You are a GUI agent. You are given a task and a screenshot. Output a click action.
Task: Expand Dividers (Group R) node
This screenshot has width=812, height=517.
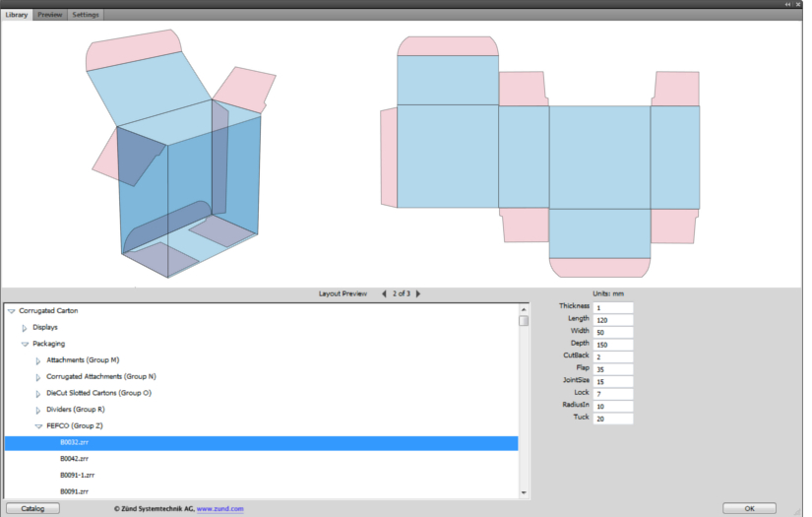click(x=37, y=410)
